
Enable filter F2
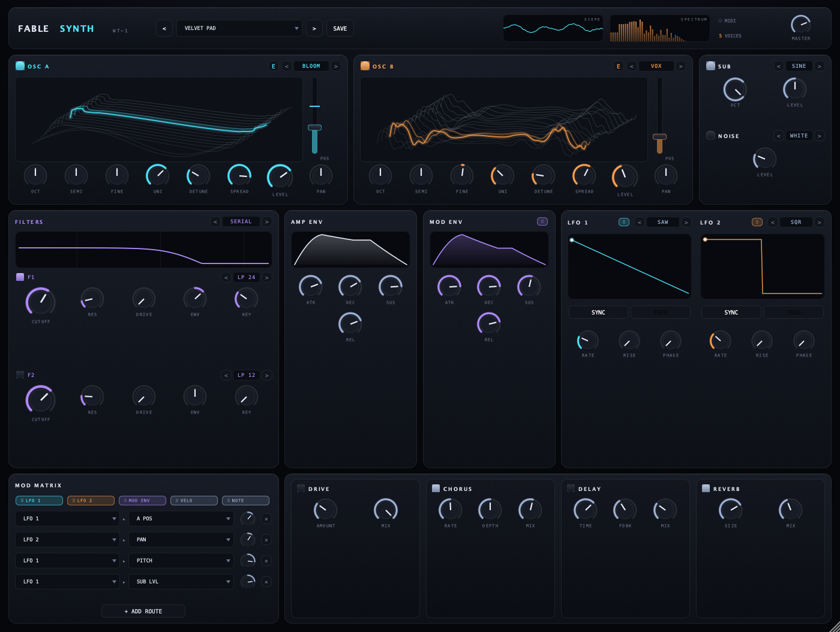(20, 375)
